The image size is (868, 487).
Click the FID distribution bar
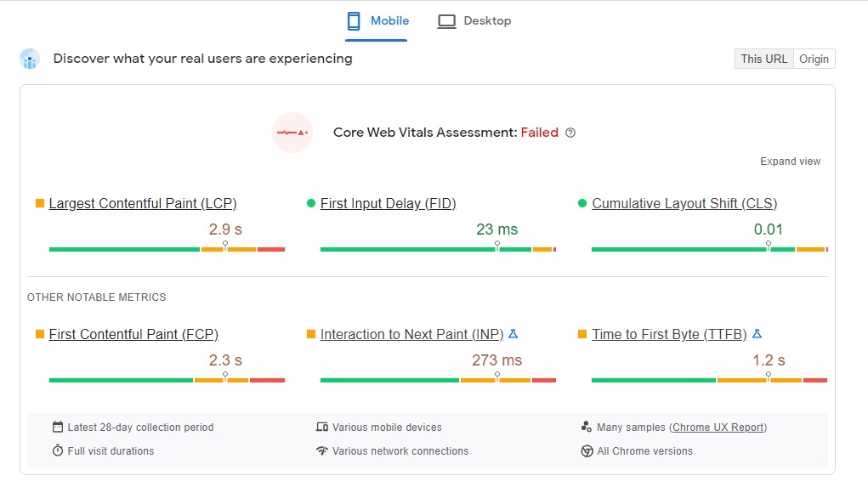point(438,250)
